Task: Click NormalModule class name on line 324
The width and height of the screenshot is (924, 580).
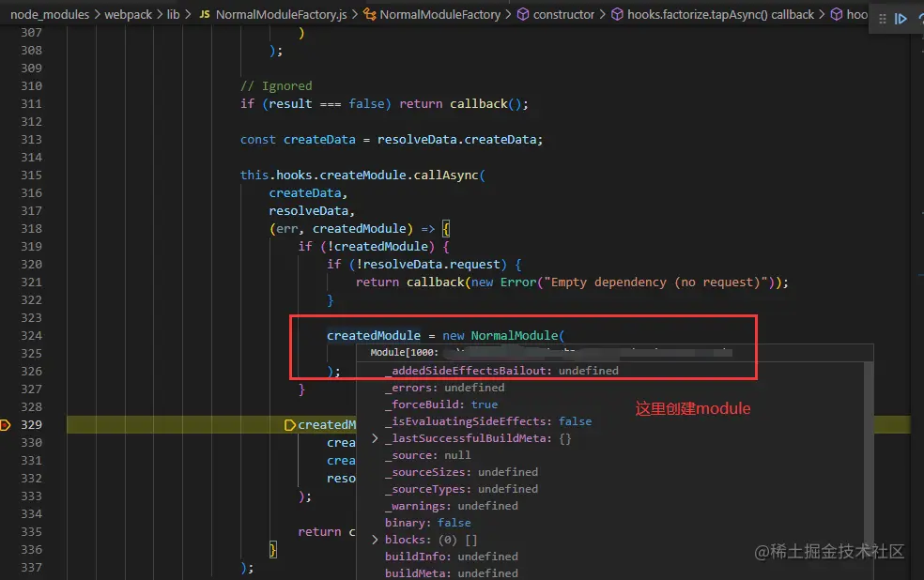Action: 515,336
